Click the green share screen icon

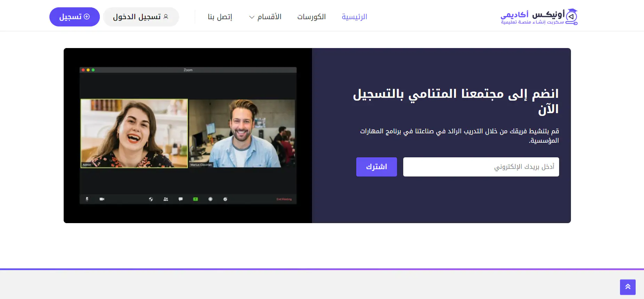[x=196, y=199]
